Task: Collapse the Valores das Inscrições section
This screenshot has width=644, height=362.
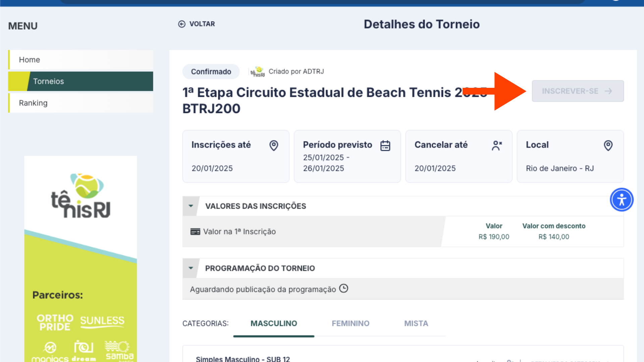Action: [191, 206]
